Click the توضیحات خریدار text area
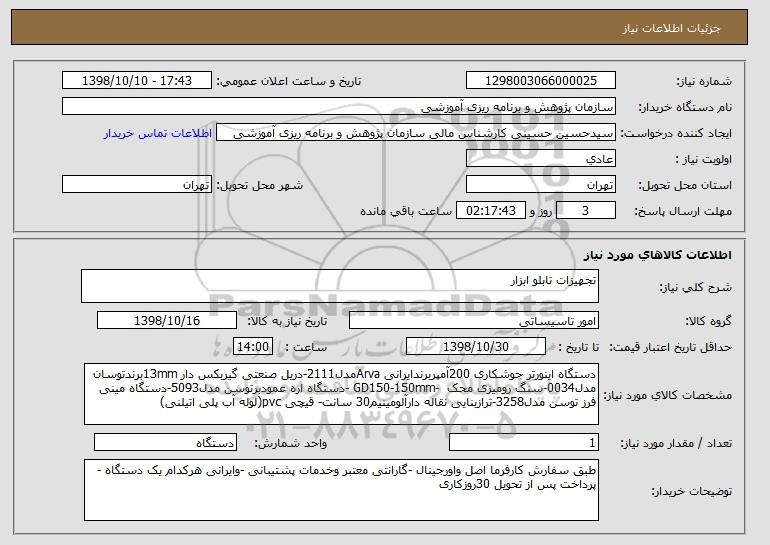Viewport: 770px width, 545px height. click(x=341, y=490)
